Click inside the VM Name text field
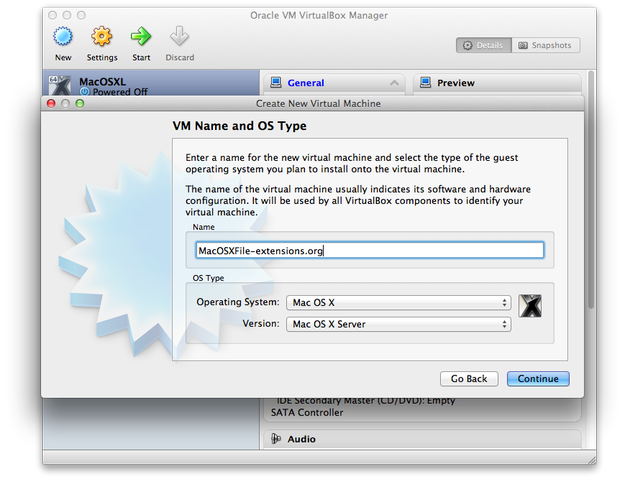The width and height of the screenshot is (625, 479). [369, 251]
